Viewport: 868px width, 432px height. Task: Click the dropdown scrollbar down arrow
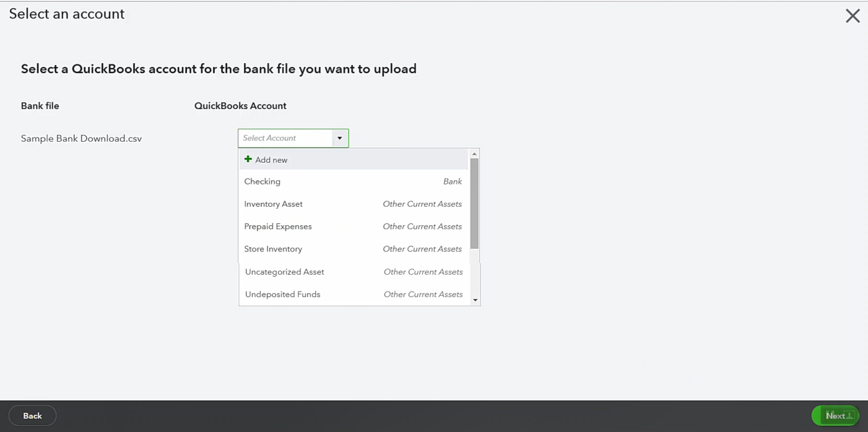point(474,300)
